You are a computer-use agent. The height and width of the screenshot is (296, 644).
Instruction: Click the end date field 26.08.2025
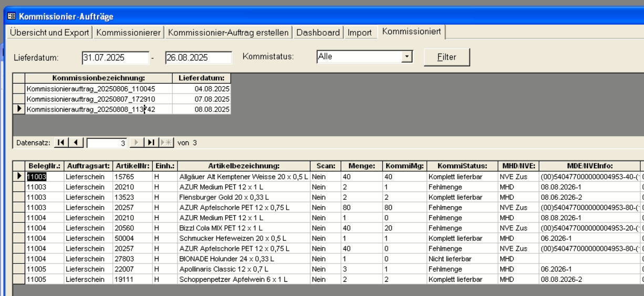click(198, 57)
